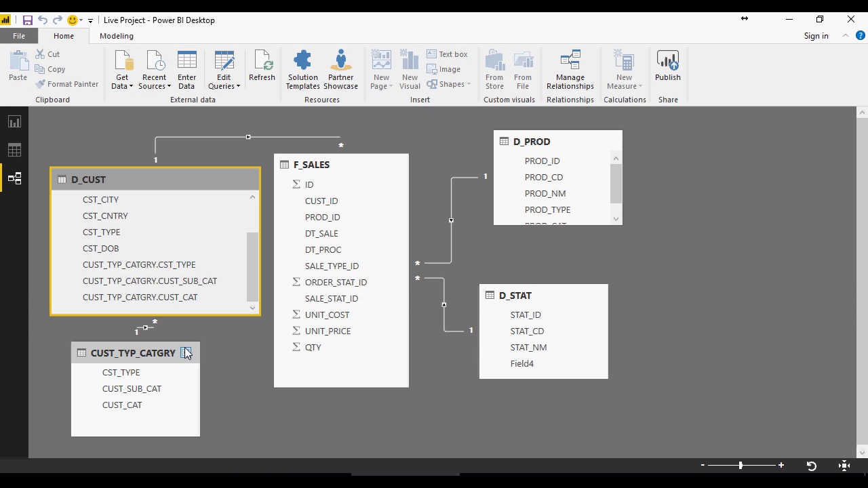Image resolution: width=868 pixels, height=488 pixels.
Task: Select CUST_TYP_CATGRY.CUST_SUB_CAT field in D_CUST
Action: tap(150, 281)
